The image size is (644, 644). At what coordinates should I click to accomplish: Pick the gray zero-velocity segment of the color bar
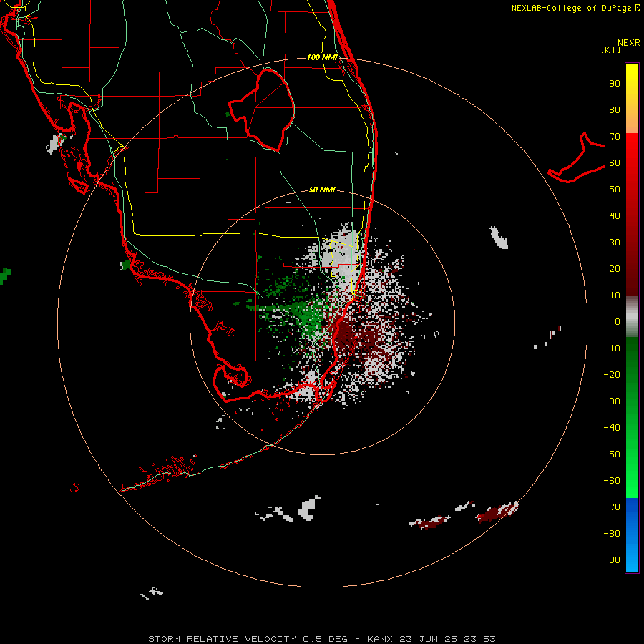click(x=632, y=316)
